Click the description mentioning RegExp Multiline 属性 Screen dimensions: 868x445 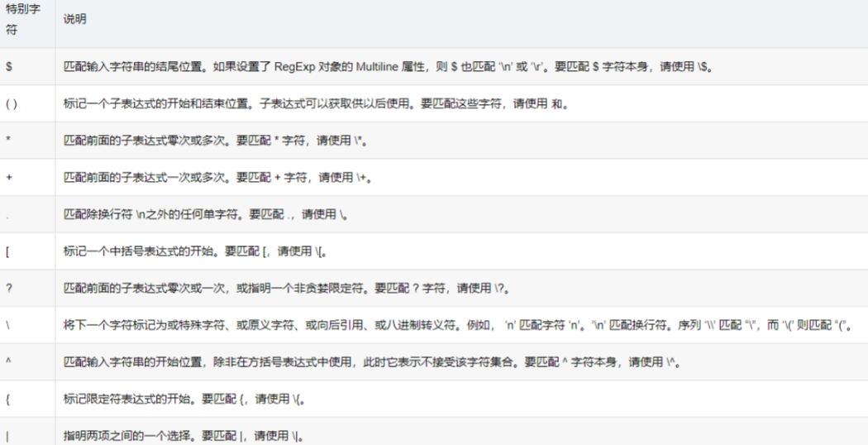coord(387,67)
